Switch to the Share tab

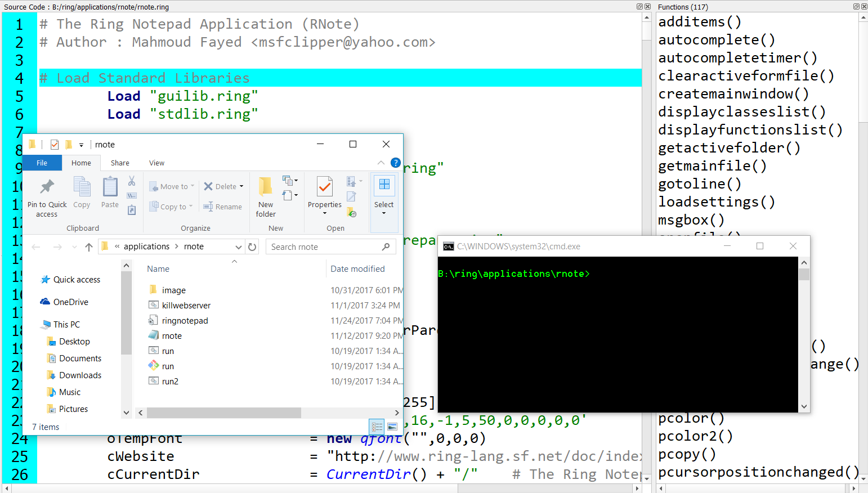(120, 163)
